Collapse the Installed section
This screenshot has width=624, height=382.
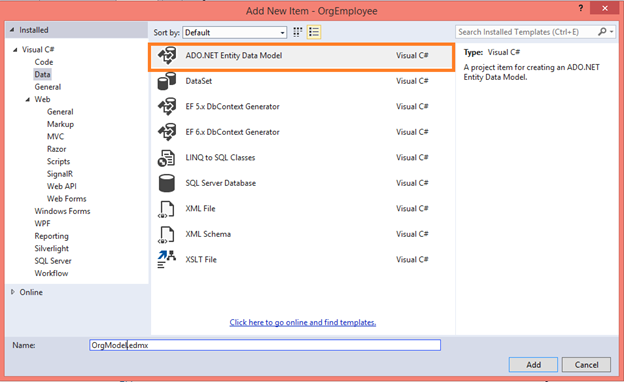[12, 30]
